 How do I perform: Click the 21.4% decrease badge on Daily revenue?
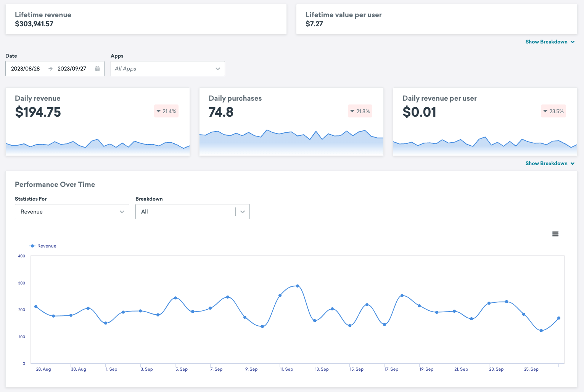click(x=166, y=111)
